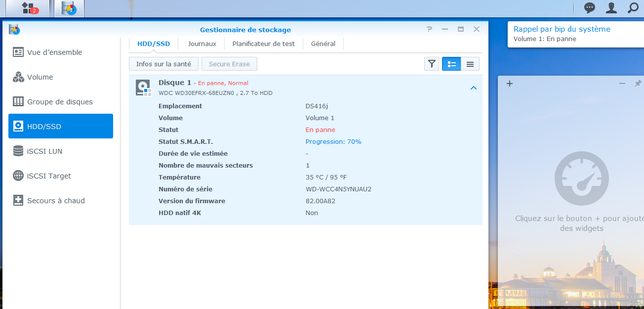This screenshot has width=644, height=309.
Task: Open the user options icon
Action: click(611, 7)
